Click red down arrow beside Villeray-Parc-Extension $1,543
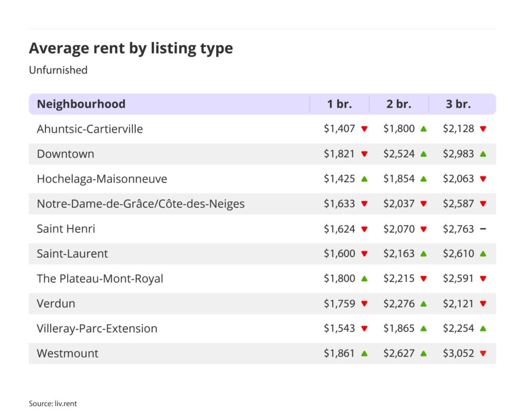The height and width of the screenshot is (420, 525). (x=364, y=329)
